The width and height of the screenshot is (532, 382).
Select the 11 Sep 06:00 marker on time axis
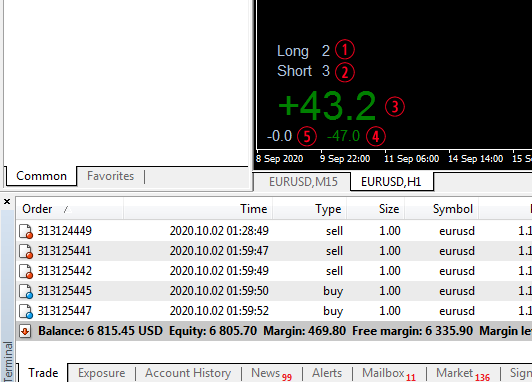411,158
